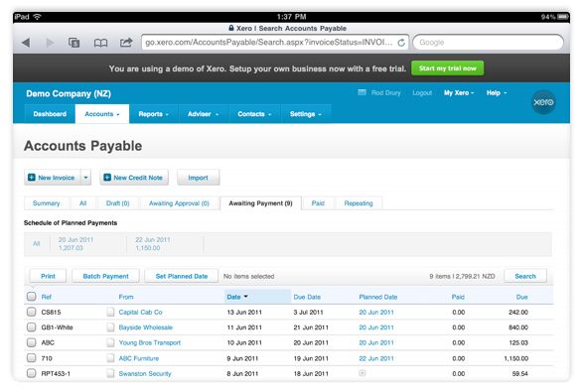Switch to the Paid tab
Image resolution: width=582 pixels, height=392 pixels.
click(318, 203)
